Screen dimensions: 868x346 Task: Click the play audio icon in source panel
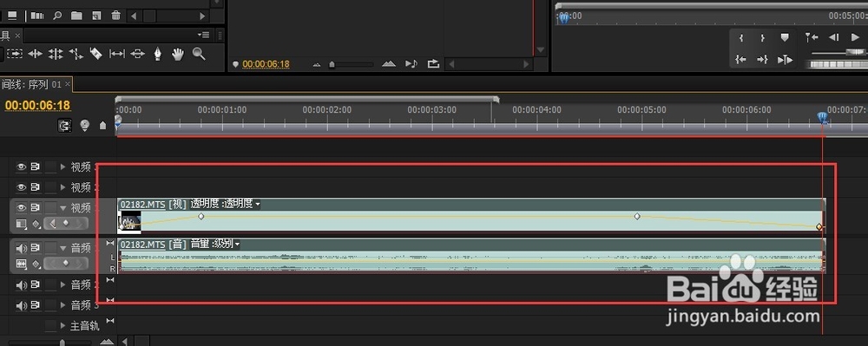click(x=411, y=64)
